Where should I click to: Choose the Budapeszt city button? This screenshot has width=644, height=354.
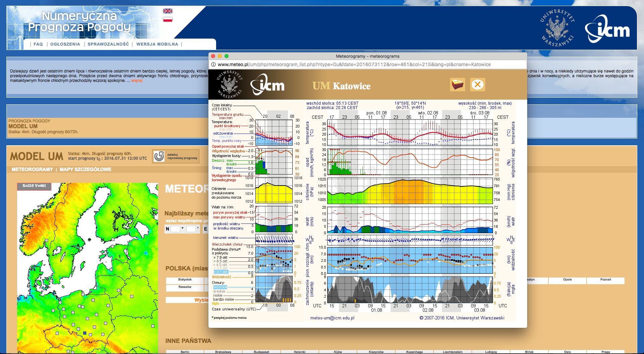point(261,352)
